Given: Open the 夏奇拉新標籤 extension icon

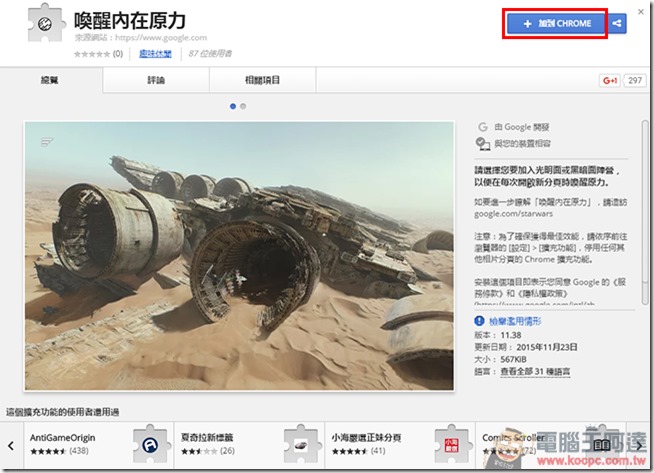Looking at the screenshot, I should [301, 444].
